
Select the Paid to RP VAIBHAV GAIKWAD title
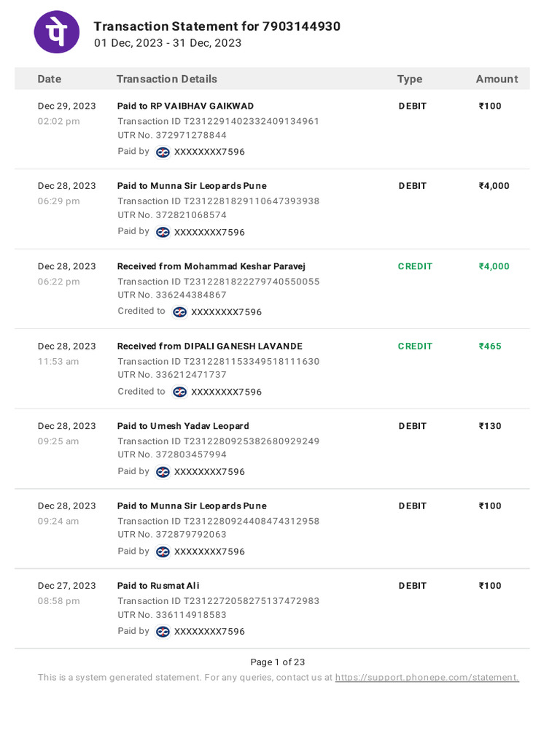click(185, 107)
